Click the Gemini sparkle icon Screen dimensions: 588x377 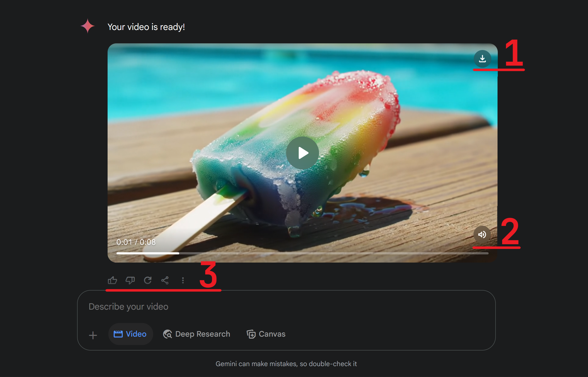pos(88,26)
